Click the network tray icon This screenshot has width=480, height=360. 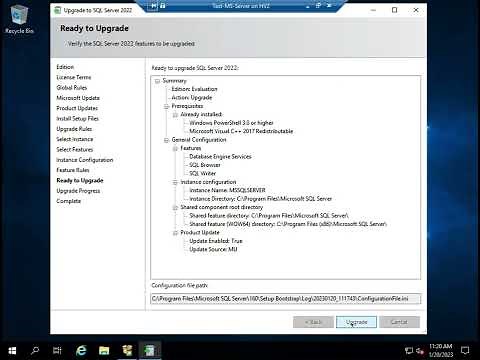click(409, 350)
